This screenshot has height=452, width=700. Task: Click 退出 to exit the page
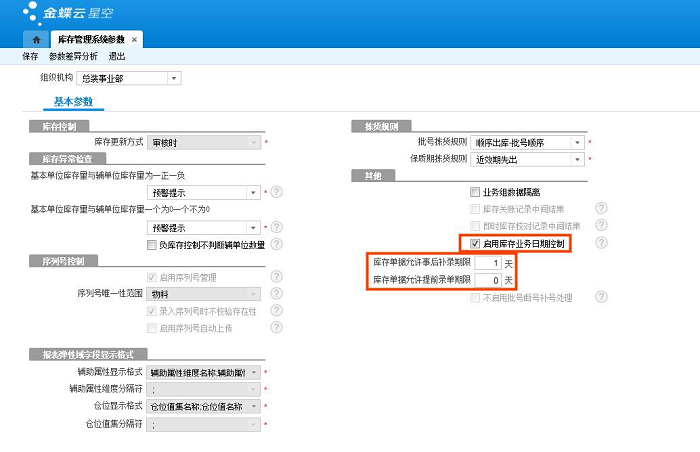tap(117, 57)
